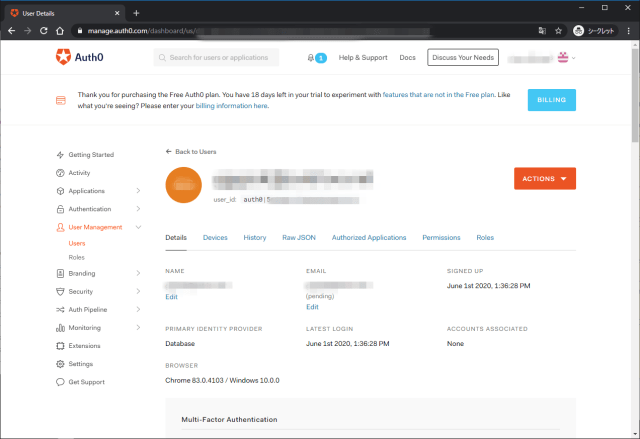Image resolution: width=640 pixels, height=439 pixels.
Task: Click the billing card icon in banner
Action: [61, 100]
